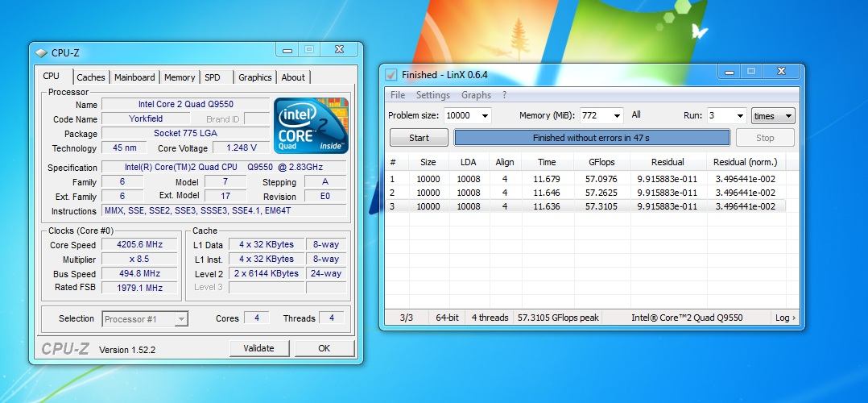Click the GFlops column header

tap(601, 162)
